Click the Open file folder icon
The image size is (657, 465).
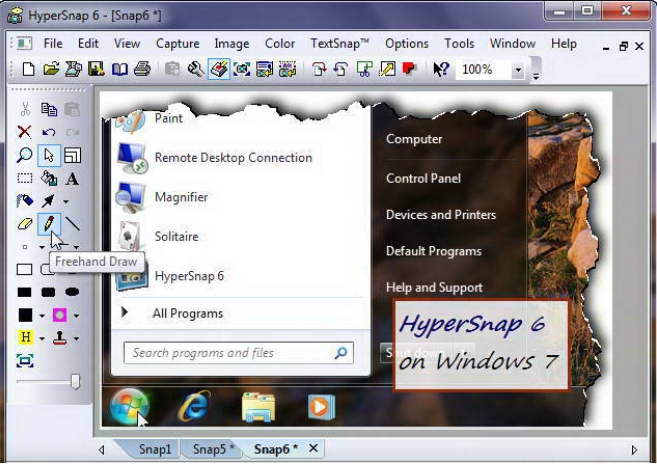[x=51, y=69]
